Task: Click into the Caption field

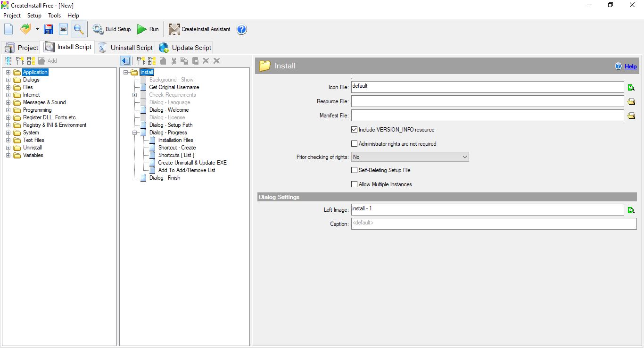Action: click(x=494, y=224)
